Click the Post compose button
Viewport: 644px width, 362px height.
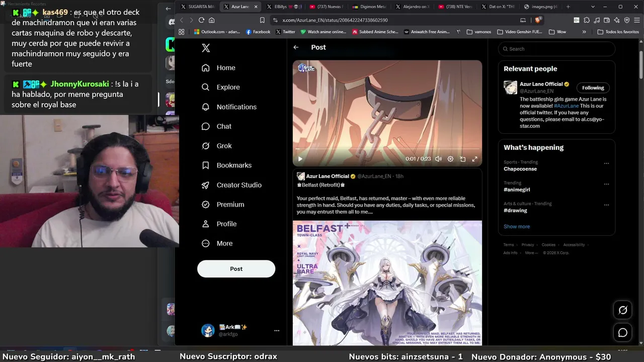point(236,269)
